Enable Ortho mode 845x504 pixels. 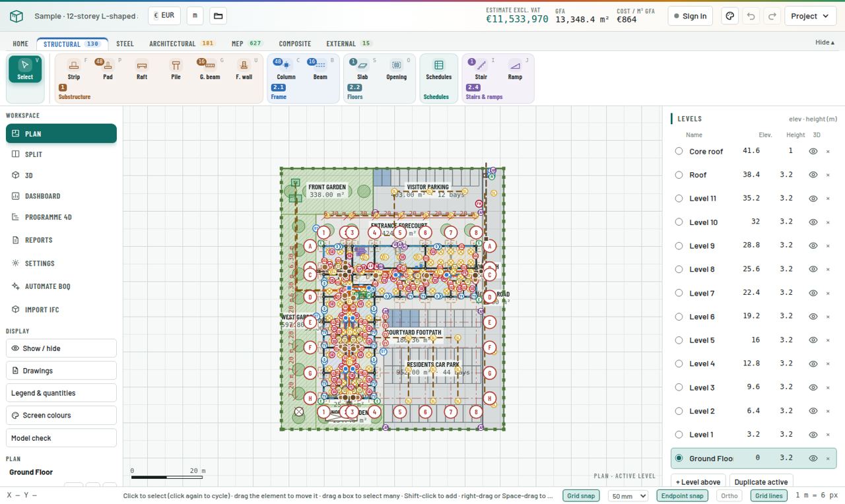click(x=729, y=495)
